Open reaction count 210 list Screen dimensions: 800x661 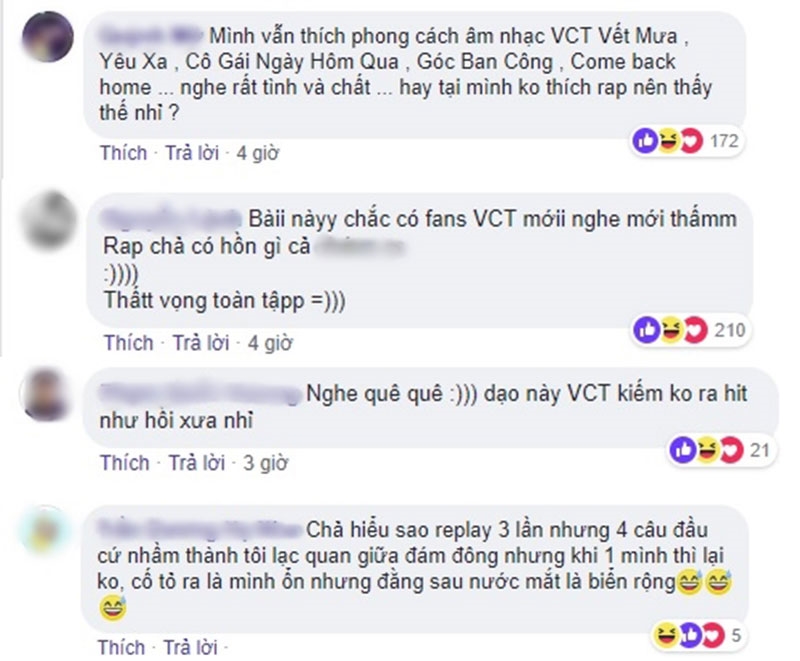[x=730, y=330]
